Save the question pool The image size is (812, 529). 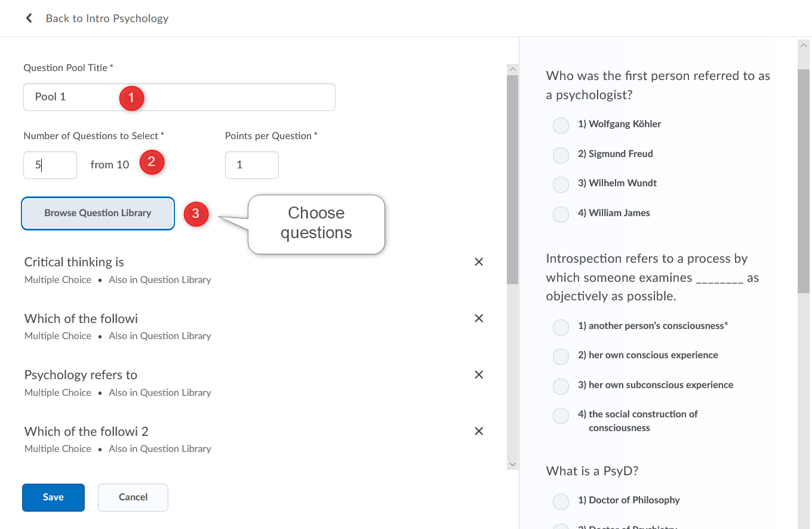click(53, 497)
